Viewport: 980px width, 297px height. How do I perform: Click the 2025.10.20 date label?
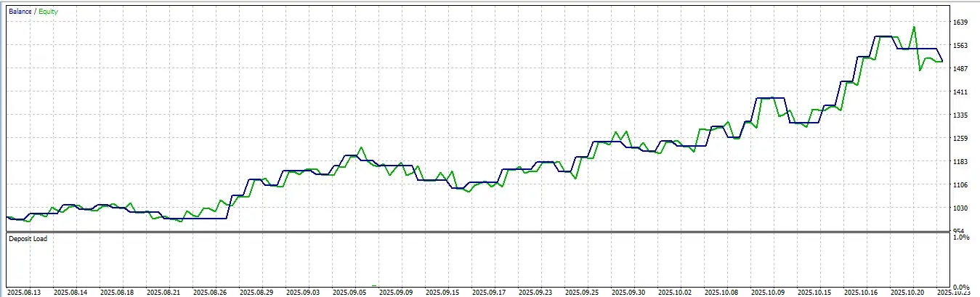[909, 292]
